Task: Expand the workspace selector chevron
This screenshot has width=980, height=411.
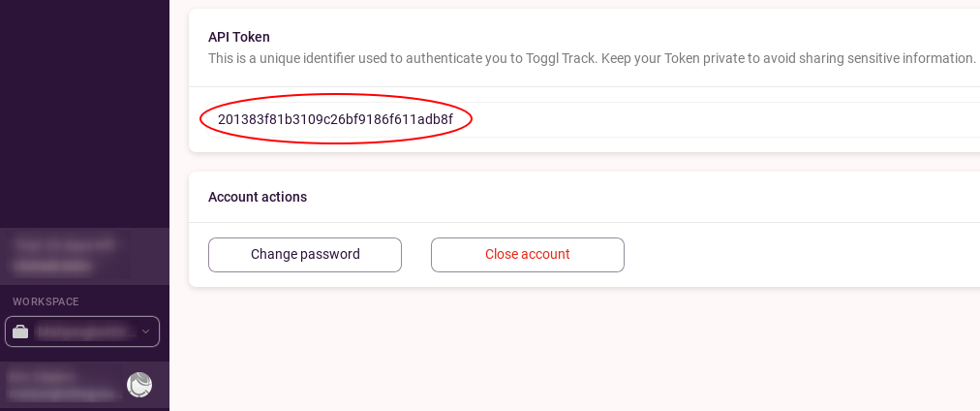Action: [x=145, y=332]
